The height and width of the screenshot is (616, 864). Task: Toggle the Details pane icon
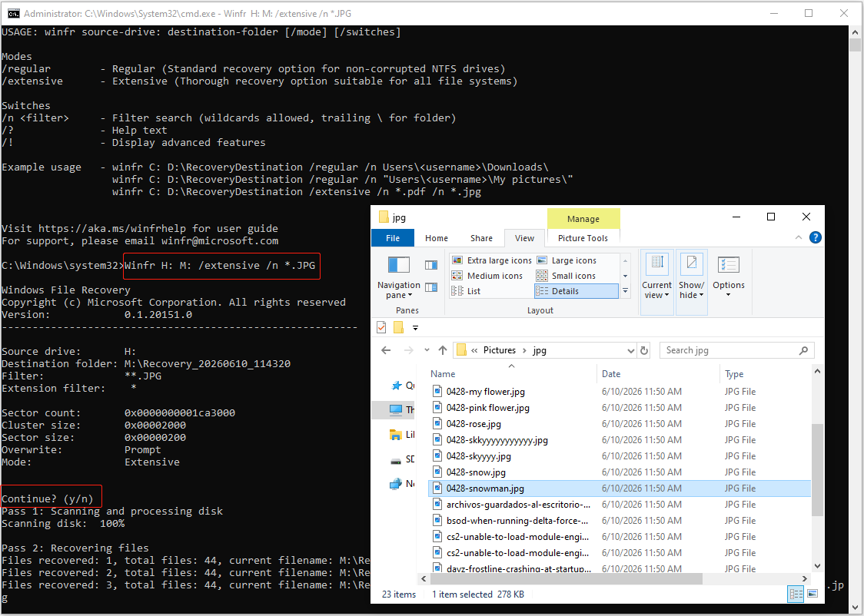[431, 287]
